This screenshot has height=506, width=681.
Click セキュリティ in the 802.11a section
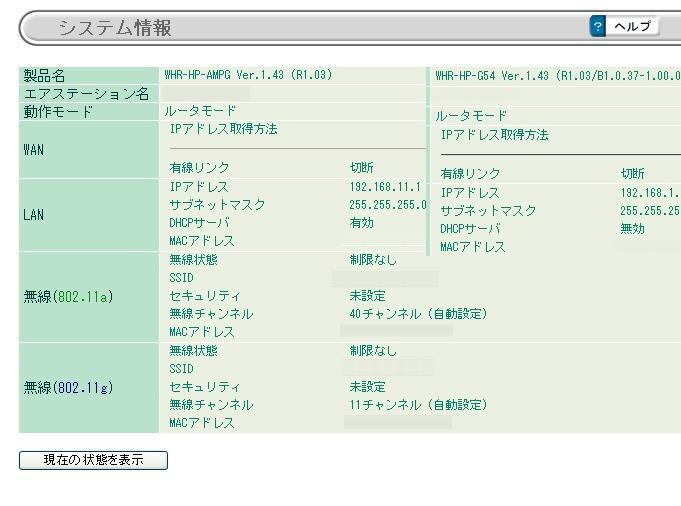[205, 296]
